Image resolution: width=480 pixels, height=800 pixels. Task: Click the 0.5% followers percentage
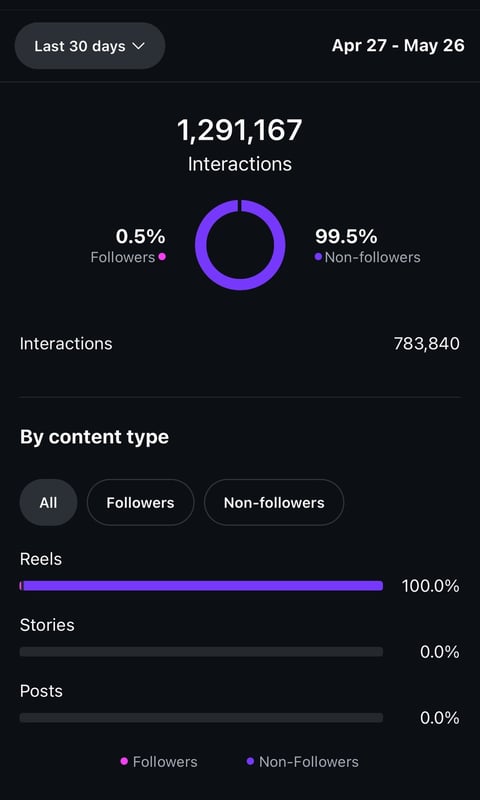pyautogui.click(x=140, y=236)
